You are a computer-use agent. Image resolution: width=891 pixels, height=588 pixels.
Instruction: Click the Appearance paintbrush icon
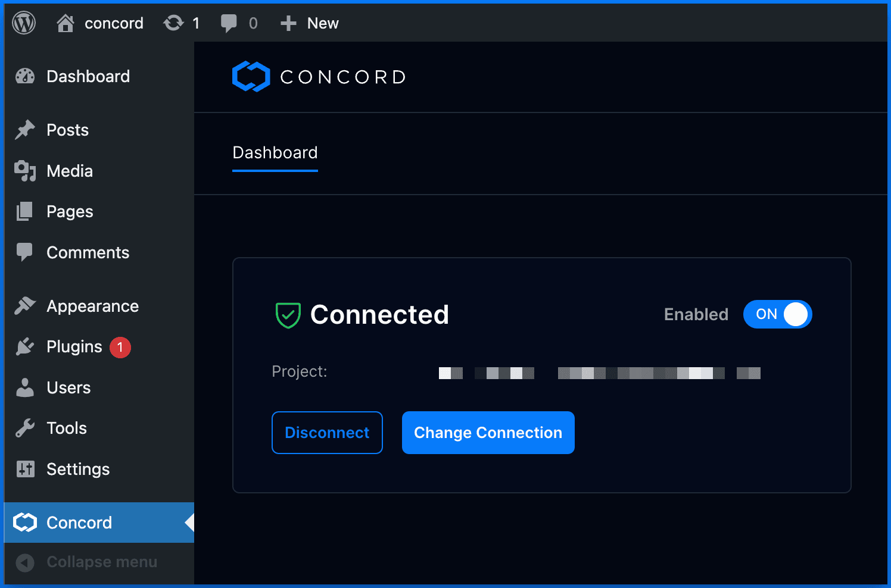click(25, 306)
